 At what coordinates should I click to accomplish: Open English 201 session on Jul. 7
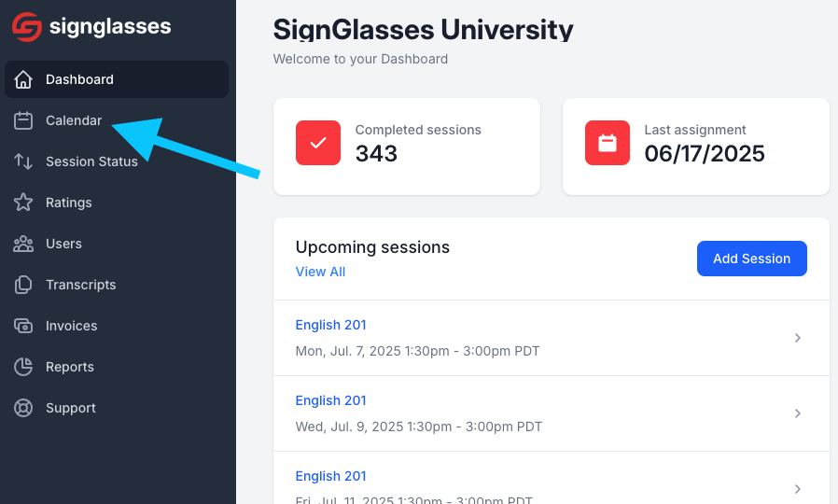click(x=551, y=338)
